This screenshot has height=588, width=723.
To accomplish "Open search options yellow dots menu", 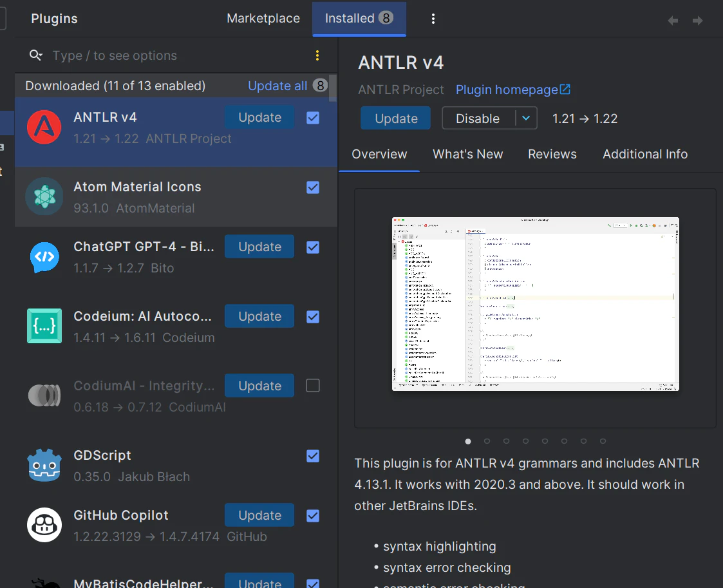I will [317, 55].
